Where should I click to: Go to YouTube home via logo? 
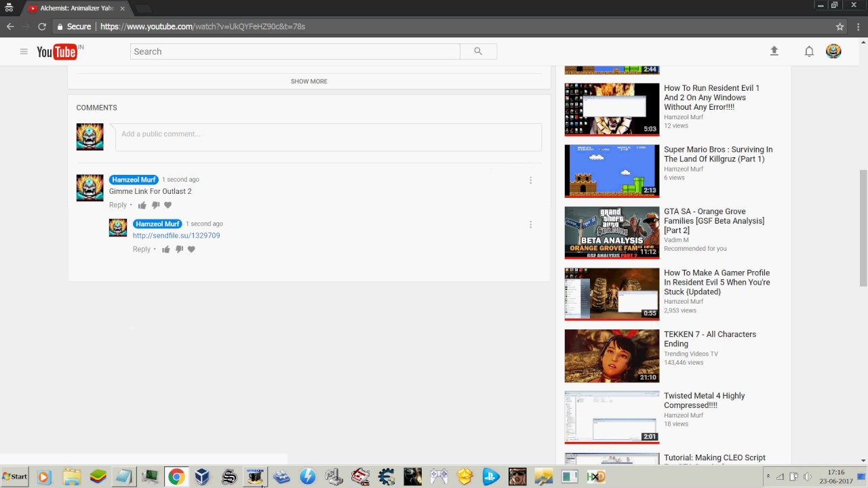click(56, 52)
